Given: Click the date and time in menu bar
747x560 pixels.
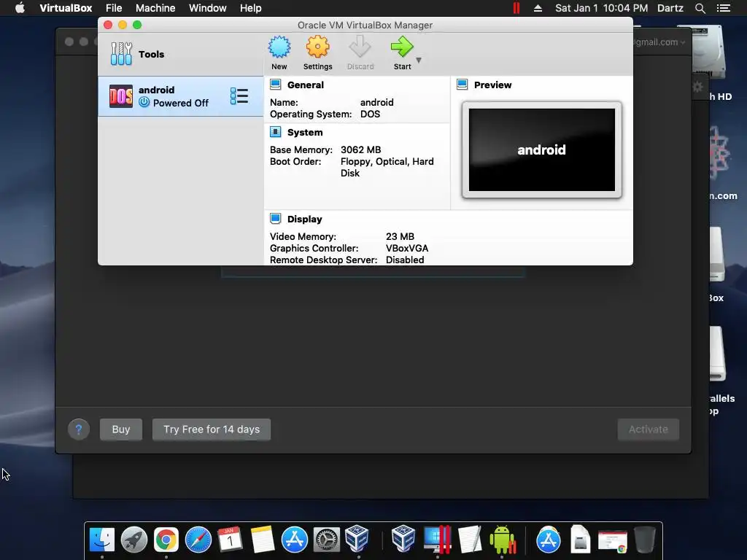Looking at the screenshot, I should (x=601, y=8).
